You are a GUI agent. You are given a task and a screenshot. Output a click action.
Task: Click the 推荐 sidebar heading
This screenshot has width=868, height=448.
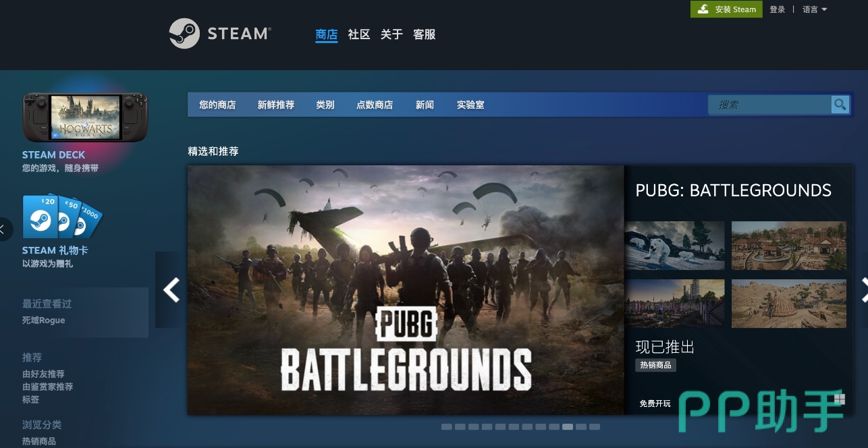click(32, 357)
